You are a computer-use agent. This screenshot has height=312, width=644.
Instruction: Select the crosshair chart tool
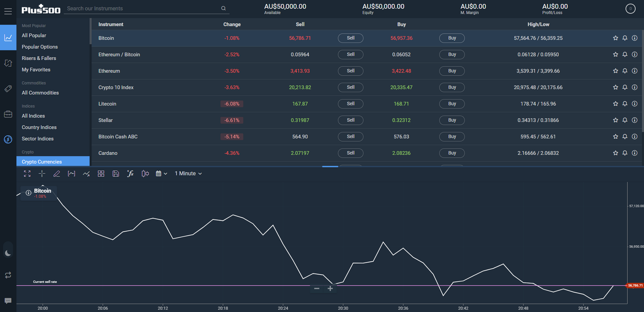42,174
